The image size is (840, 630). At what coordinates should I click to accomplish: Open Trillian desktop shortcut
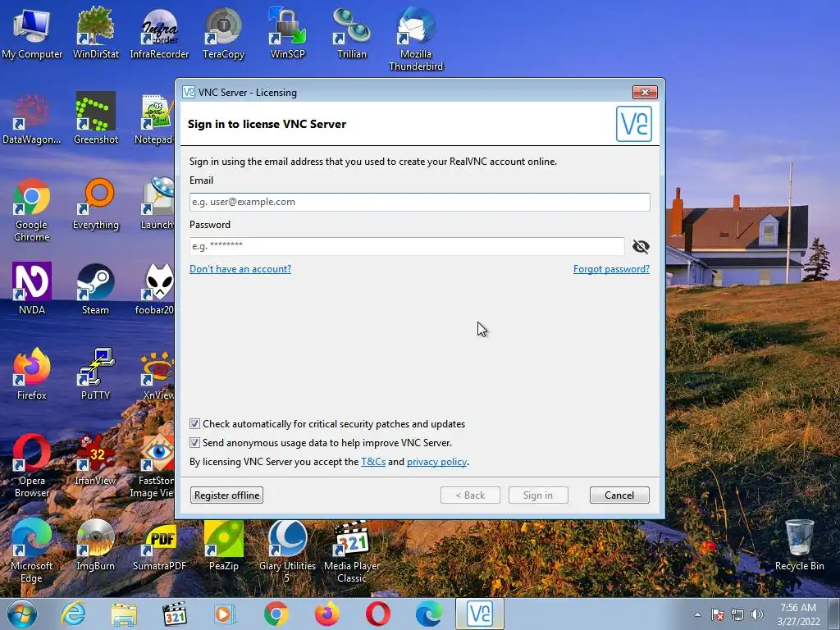351,33
